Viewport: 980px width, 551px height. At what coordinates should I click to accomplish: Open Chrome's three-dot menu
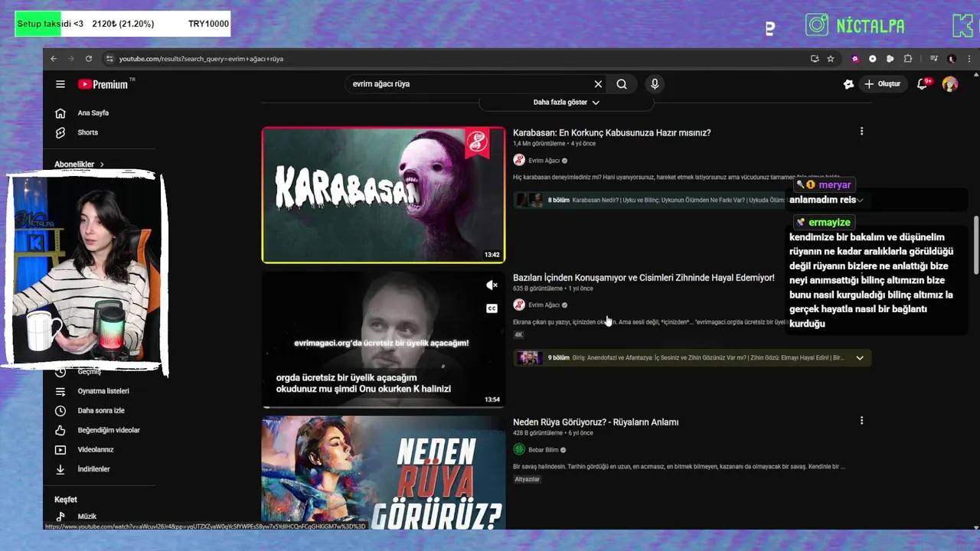(x=968, y=59)
